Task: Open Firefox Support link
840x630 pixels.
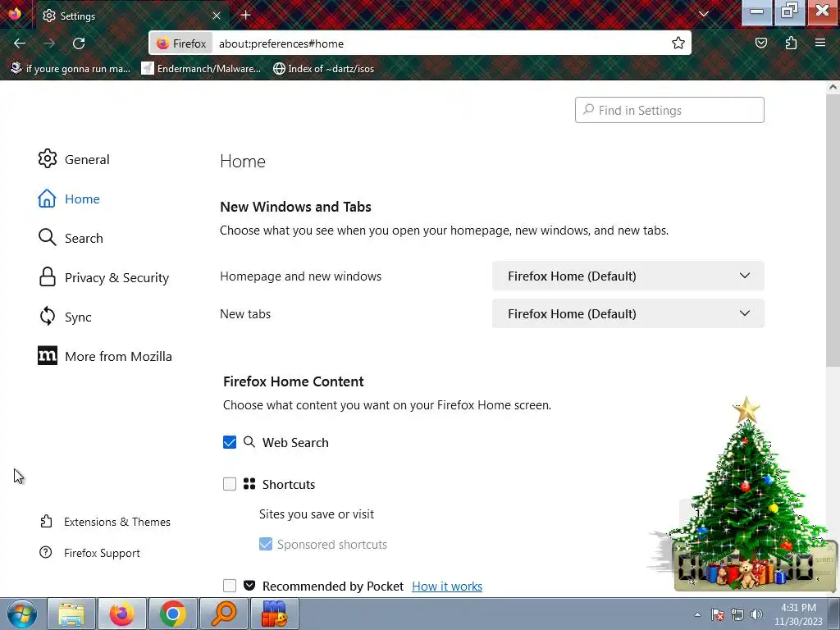Action: [89, 553]
